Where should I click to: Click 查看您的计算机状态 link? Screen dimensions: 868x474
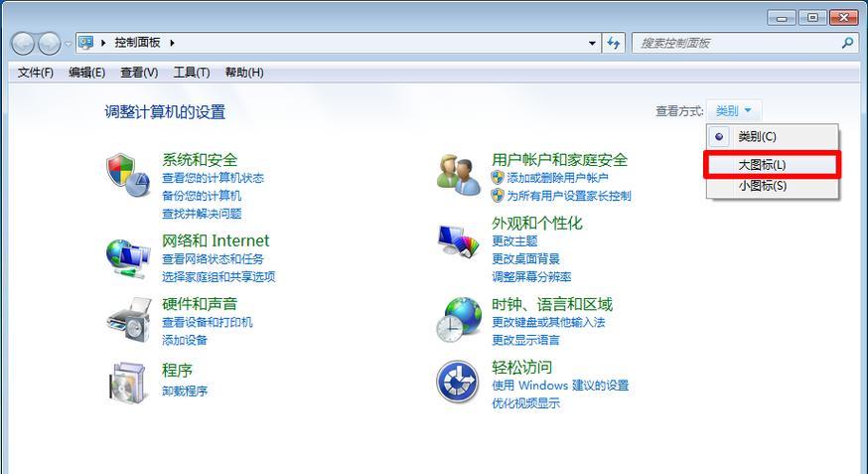pyautogui.click(x=213, y=178)
